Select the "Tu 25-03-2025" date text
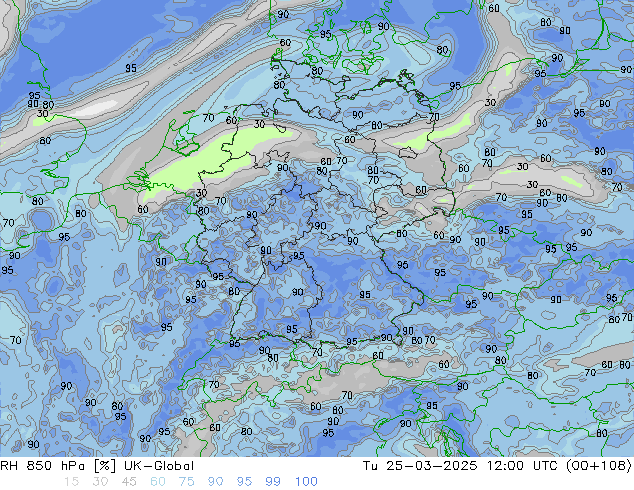The height and width of the screenshot is (490, 634). (420, 466)
